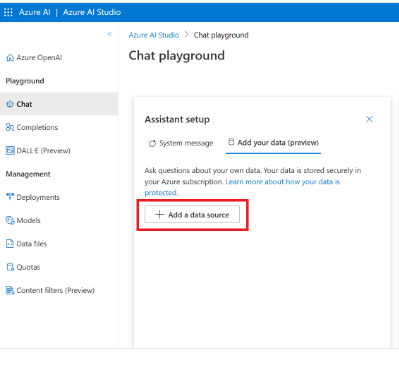Viewport: 399px width, 366px height.
Task: Click the DALL·E image icon
Action: (x=10, y=151)
